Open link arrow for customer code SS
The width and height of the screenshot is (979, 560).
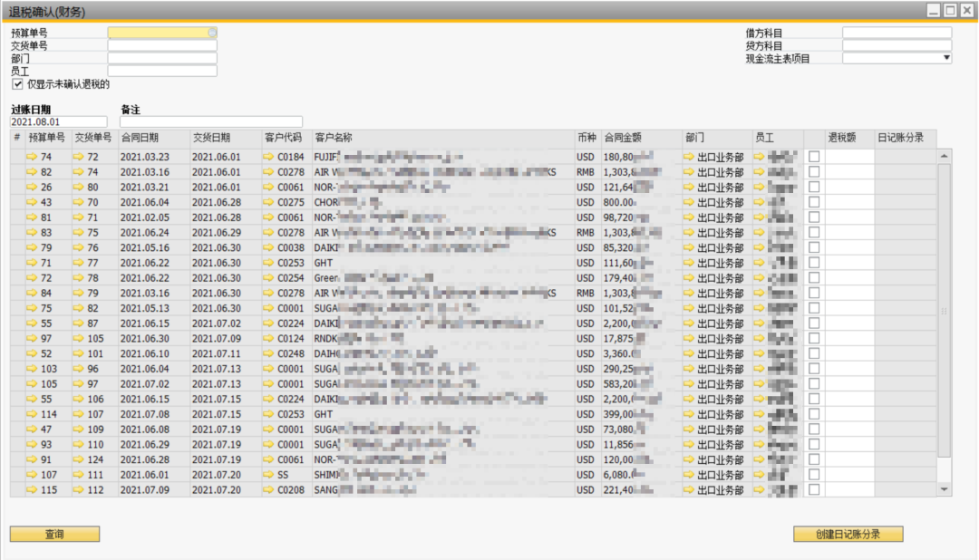[x=268, y=475]
